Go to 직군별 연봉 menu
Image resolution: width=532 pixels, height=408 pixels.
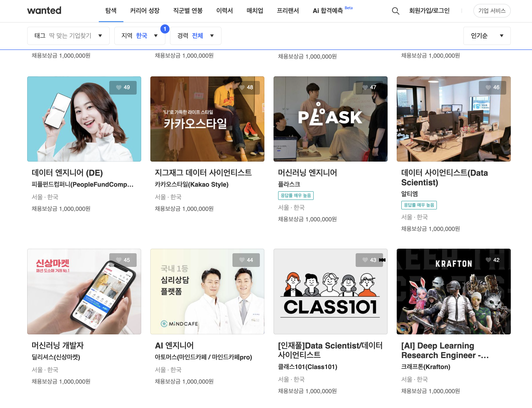pos(188,11)
